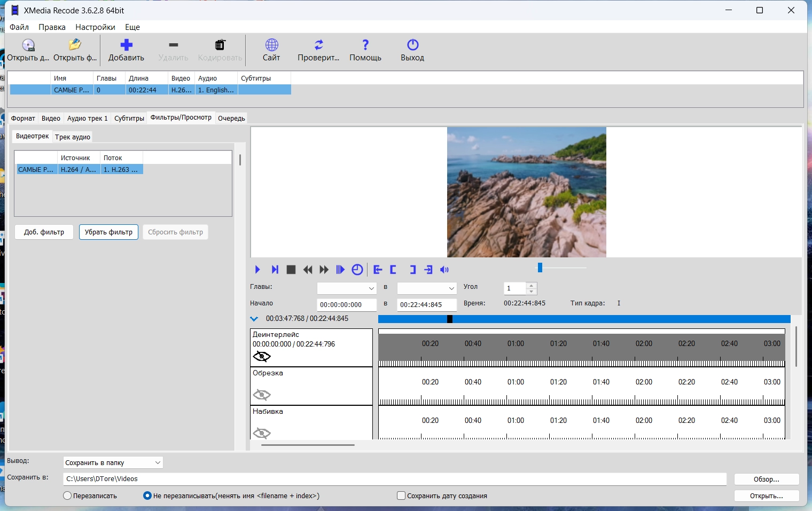The image size is (812, 511).
Task: Select the Перезаписать radio button
Action: pos(67,496)
